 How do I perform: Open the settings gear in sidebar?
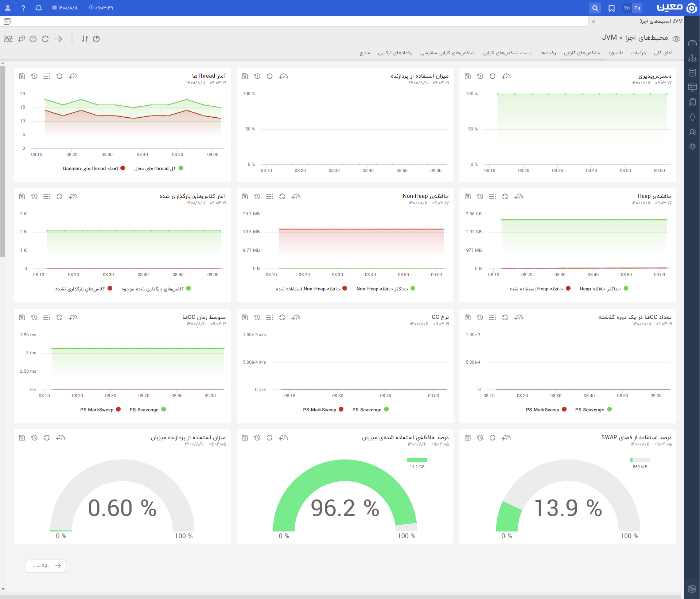click(x=692, y=146)
